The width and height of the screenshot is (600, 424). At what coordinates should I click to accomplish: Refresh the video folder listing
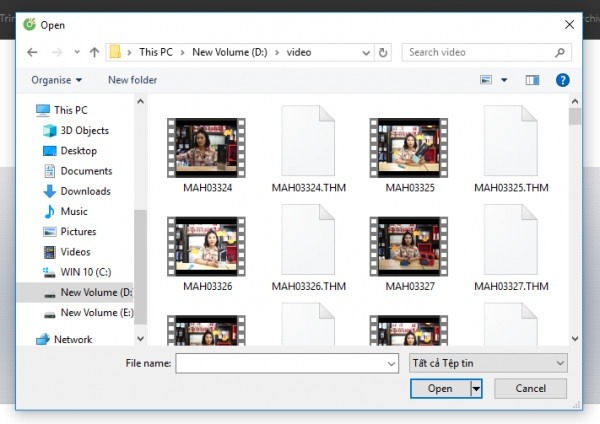pos(383,52)
